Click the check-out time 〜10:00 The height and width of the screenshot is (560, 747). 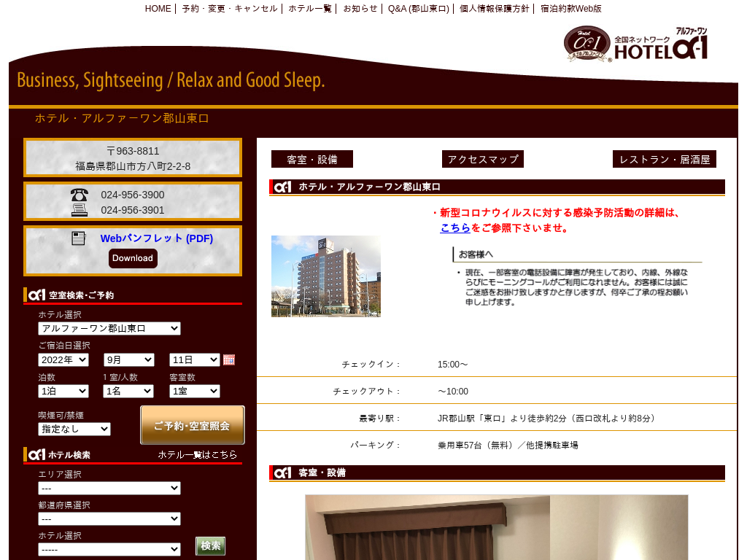[x=452, y=392]
